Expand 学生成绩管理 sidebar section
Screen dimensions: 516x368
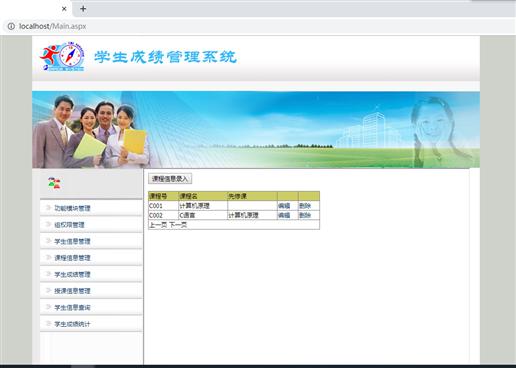(x=72, y=275)
